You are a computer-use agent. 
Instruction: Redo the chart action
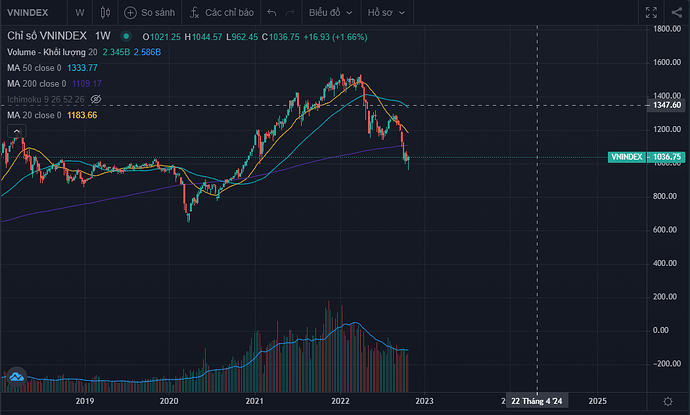point(290,12)
